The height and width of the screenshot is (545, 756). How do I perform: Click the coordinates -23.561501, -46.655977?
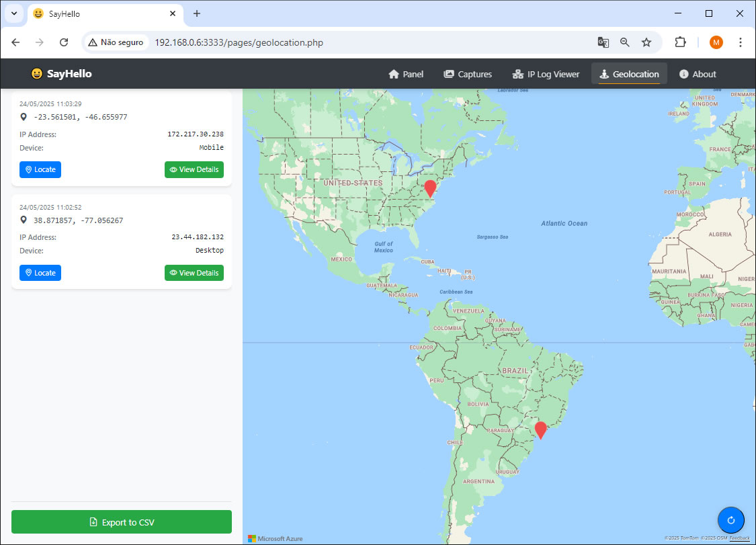tap(81, 117)
